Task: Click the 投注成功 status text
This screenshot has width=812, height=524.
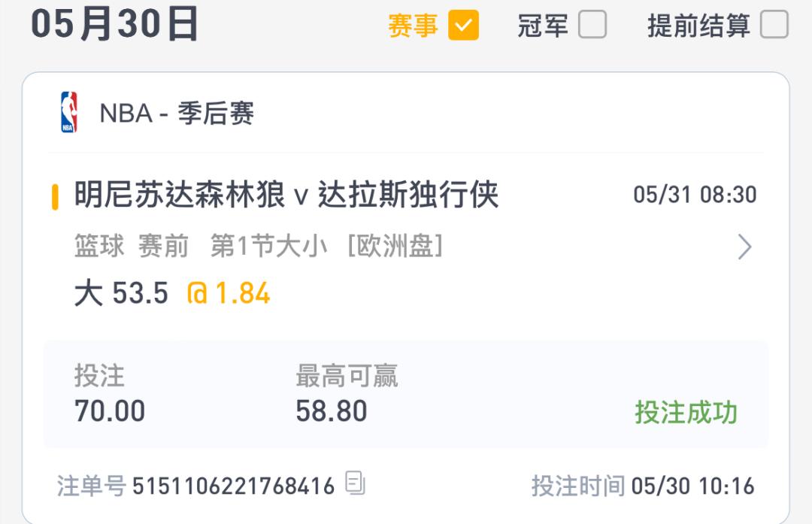Action: pos(686,412)
